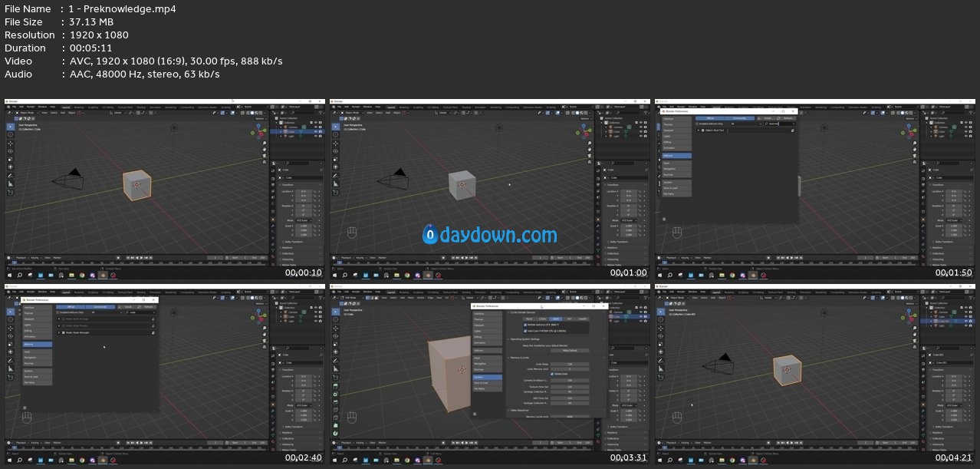Click the navigation axis gizmo in the 00:01:50 frame
This screenshot has height=469, width=980.
point(909,131)
